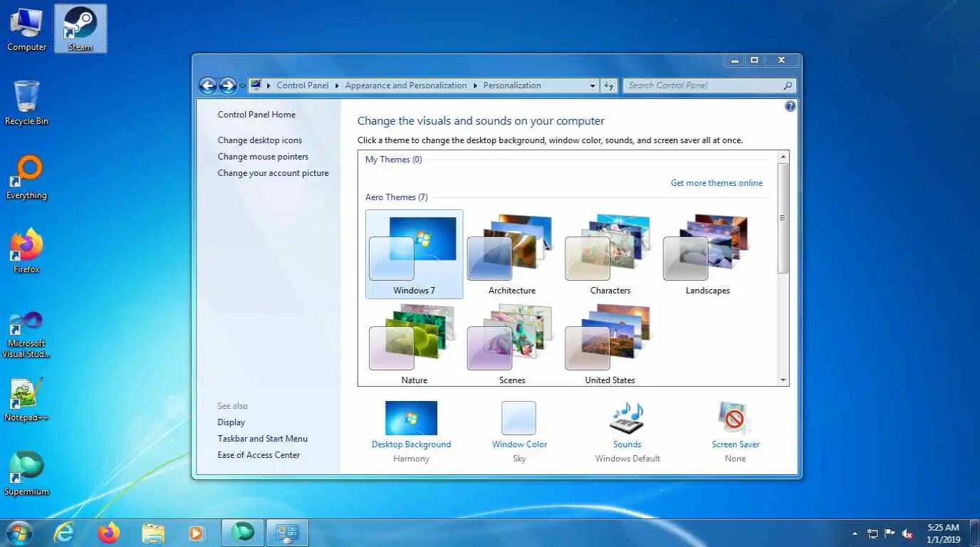Open the Screen Saver icon

[x=735, y=418]
